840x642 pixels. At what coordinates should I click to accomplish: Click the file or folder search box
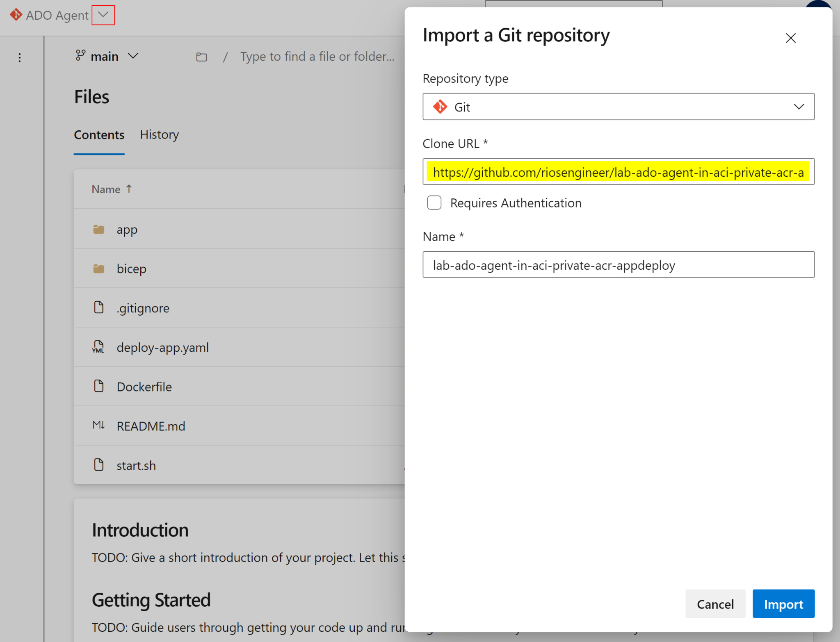317,57
